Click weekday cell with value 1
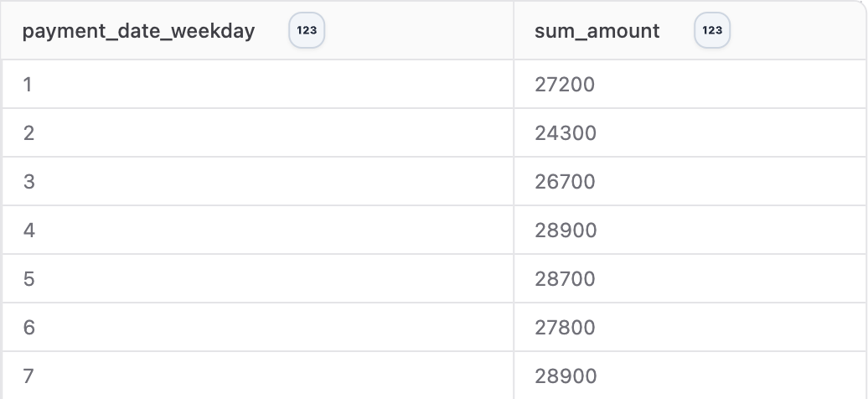Screen dimensions: 868x399 click(257, 84)
